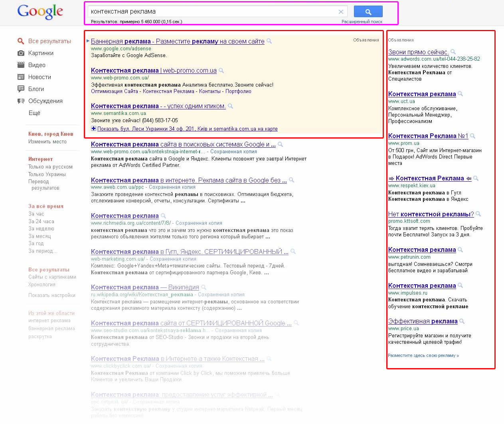Open the Эффективная реклама ad link
This screenshot has height=424, width=504.
pyautogui.click(x=423, y=321)
